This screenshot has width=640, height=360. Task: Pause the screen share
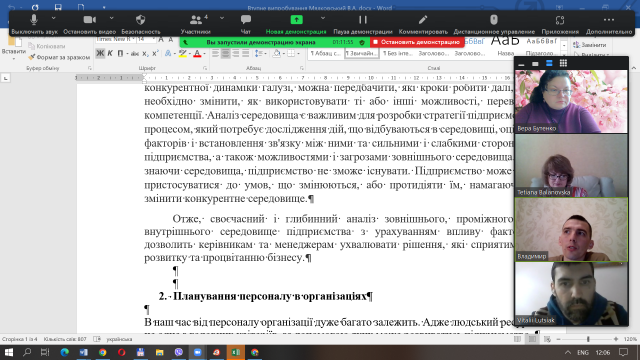point(362,24)
